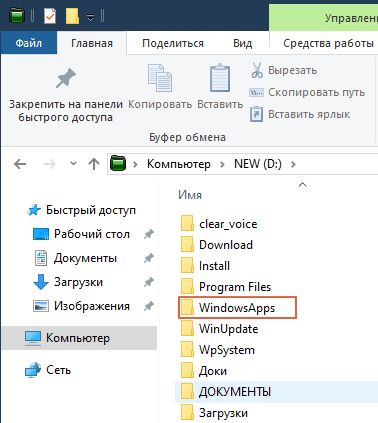Select the WindowsApps folder

237,308
